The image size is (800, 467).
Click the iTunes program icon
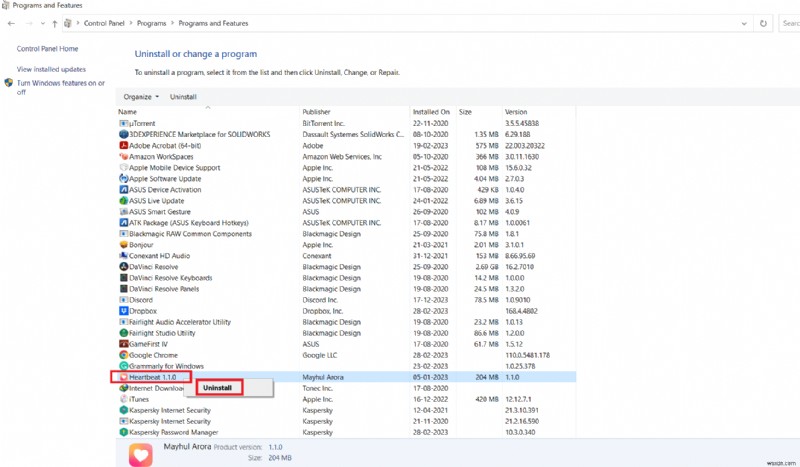pos(123,399)
